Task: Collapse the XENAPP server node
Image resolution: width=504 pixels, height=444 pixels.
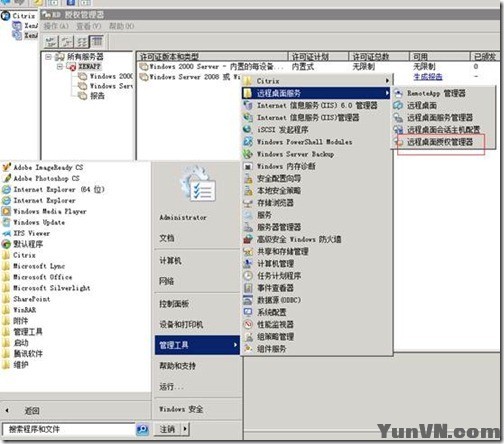Action: pos(60,67)
